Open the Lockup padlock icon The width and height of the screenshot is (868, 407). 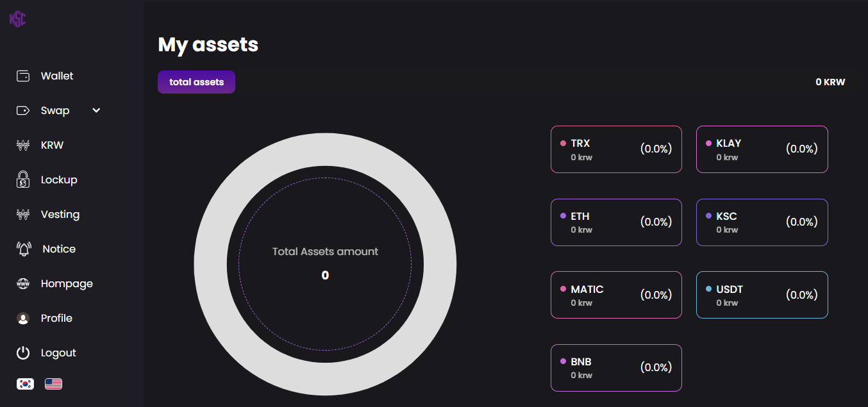pos(23,179)
